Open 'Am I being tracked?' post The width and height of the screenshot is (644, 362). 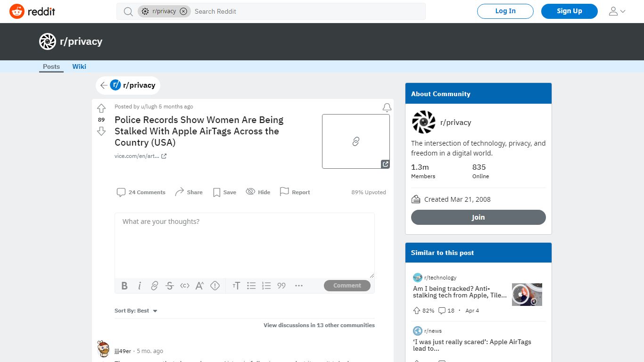tap(460, 292)
